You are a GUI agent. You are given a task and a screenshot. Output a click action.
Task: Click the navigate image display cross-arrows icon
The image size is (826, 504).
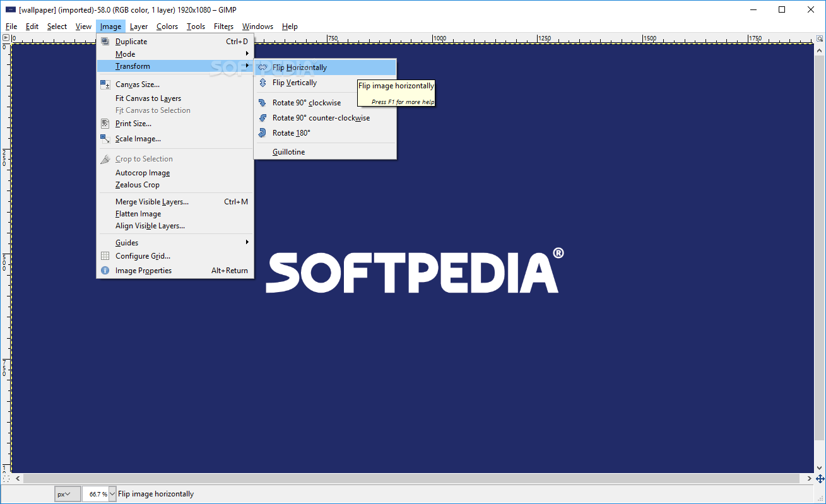(820, 479)
